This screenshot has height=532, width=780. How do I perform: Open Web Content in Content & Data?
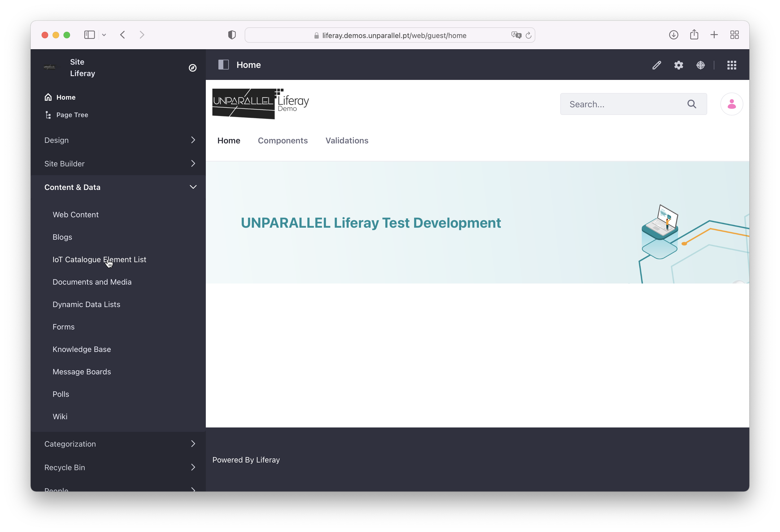tap(76, 215)
